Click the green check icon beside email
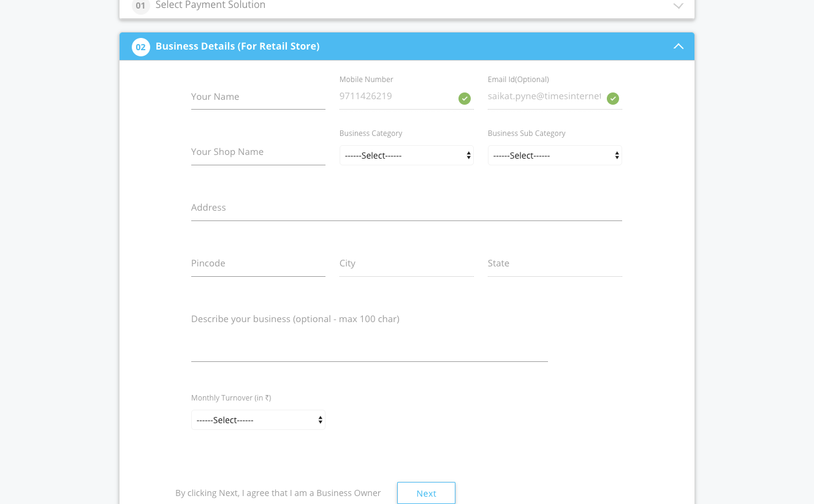This screenshot has height=504, width=814. 613,99
